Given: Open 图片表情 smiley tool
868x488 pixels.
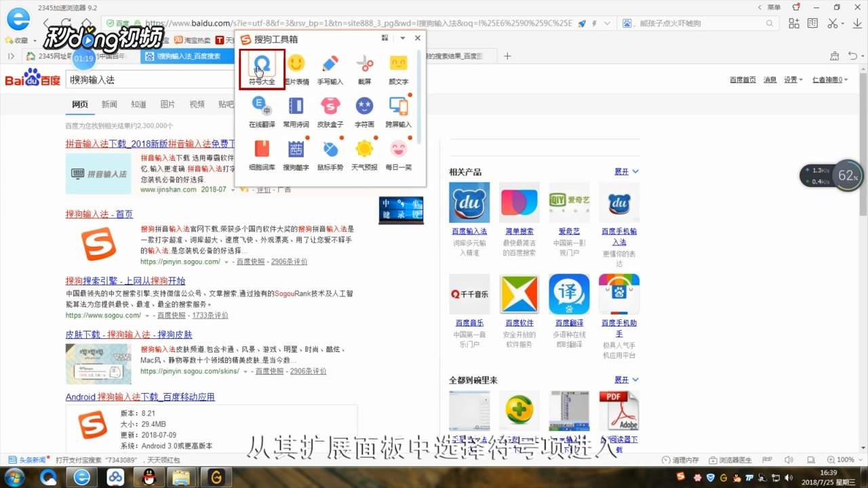Looking at the screenshot, I should click(x=296, y=70).
